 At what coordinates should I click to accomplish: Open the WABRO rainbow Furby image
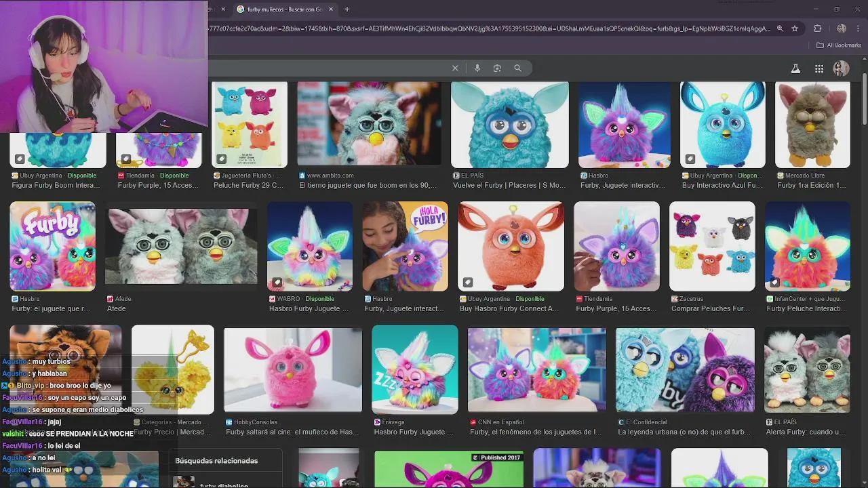[310, 246]
